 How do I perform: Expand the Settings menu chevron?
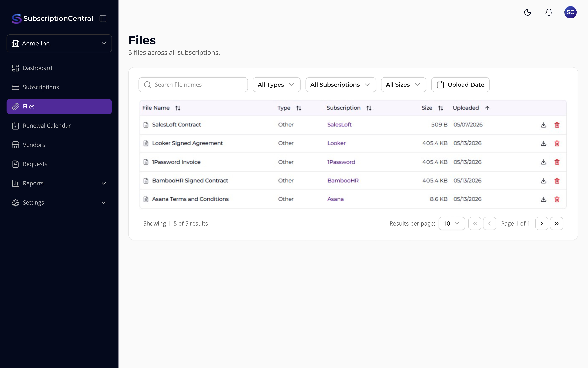pyautogui.click(x=104, y=203)
